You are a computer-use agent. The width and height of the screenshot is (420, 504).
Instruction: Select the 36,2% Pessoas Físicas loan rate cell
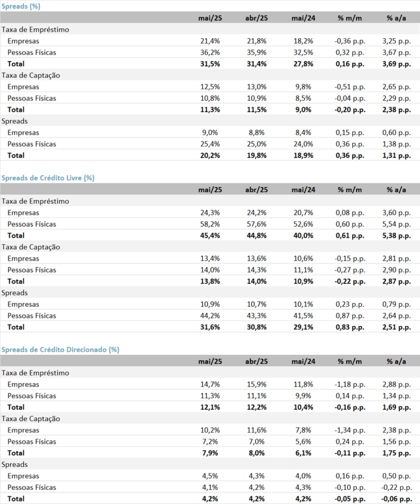210,52
